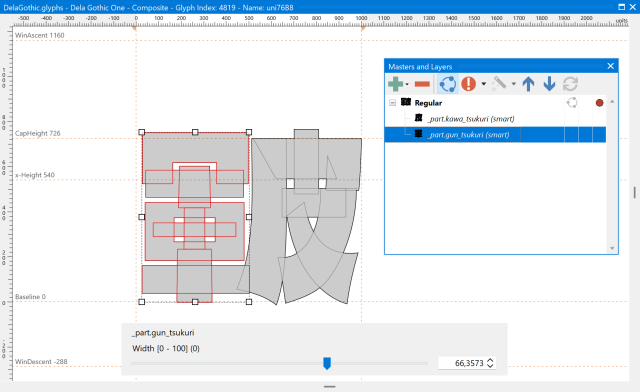Click the CapHeight 726 guideline label
The width and height of the screenshot is (640, 392).
(38, 134)
